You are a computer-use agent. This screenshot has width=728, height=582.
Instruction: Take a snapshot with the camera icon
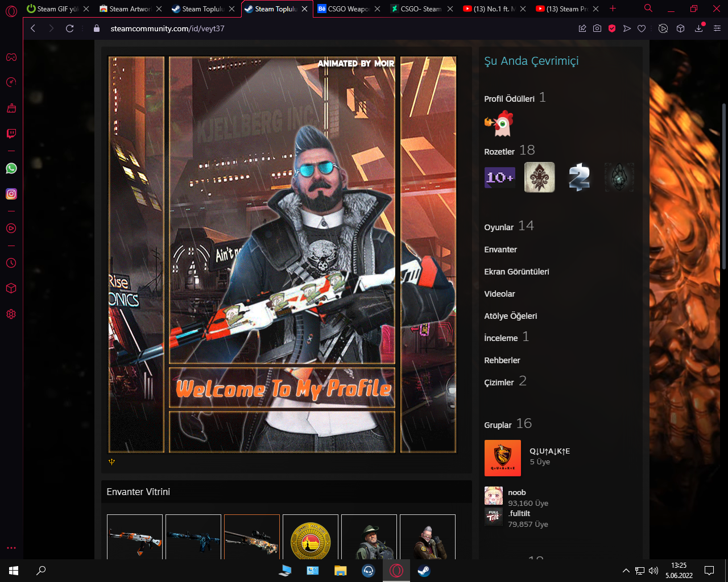(x=597, y=28)
